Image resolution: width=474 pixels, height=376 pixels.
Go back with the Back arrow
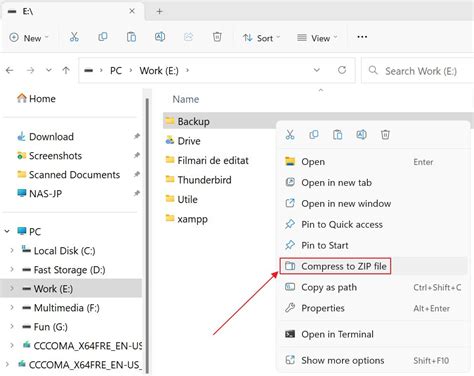pyautogui.click(x=10, y=70)
